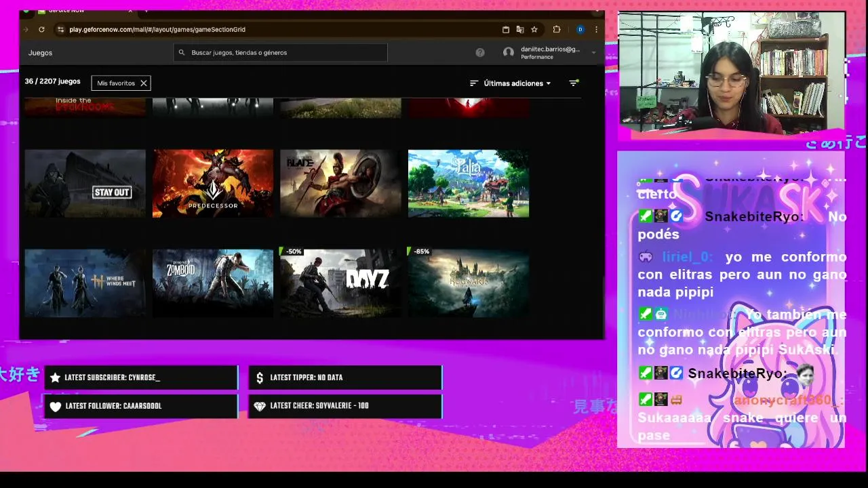Screen dimensions: 868x488
Task: Click the Latest Subscriber panel
Action: click(x=141, y=378)
